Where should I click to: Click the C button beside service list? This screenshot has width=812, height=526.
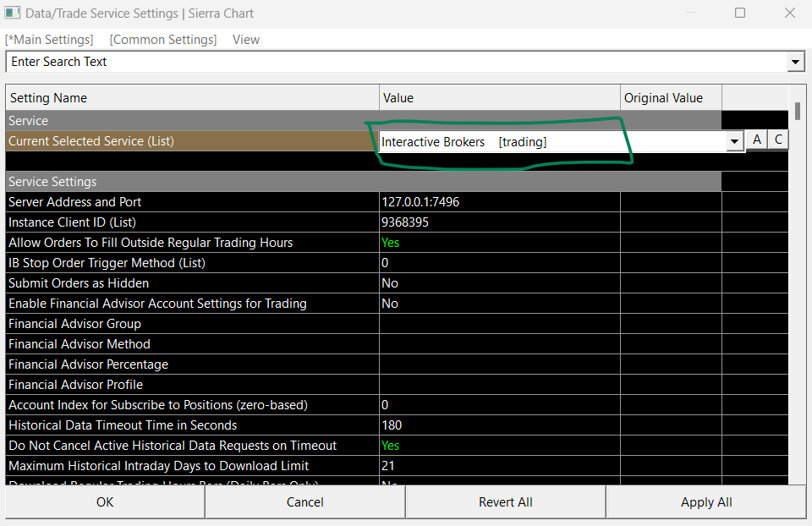778,140
